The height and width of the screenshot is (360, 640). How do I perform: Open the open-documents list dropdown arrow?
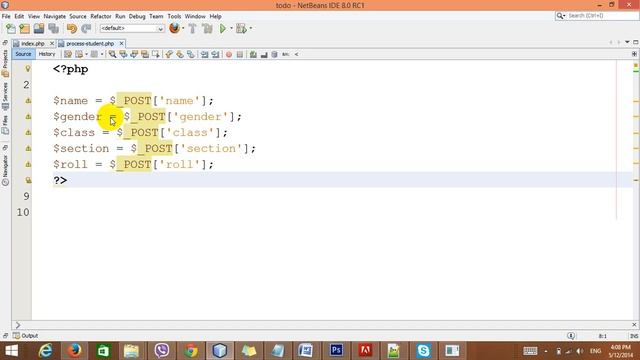(627, 42)
